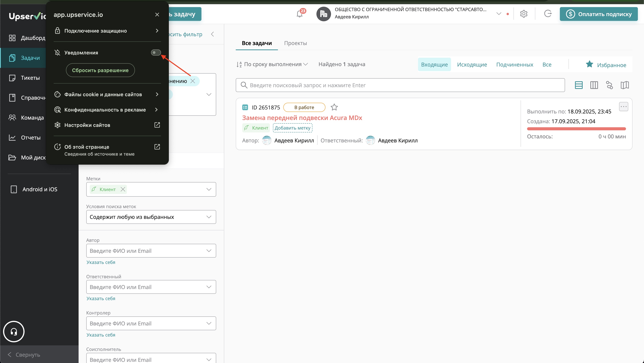
Task: Toggle the Уведомления notifications switch
Action: tap(156, 53)
